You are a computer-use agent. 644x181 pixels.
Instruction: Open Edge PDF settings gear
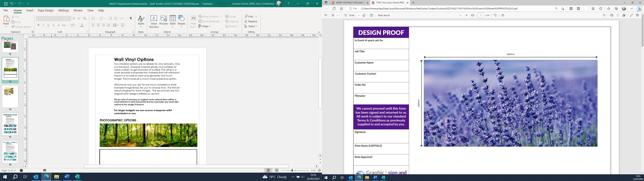click(x=637, y=15)
